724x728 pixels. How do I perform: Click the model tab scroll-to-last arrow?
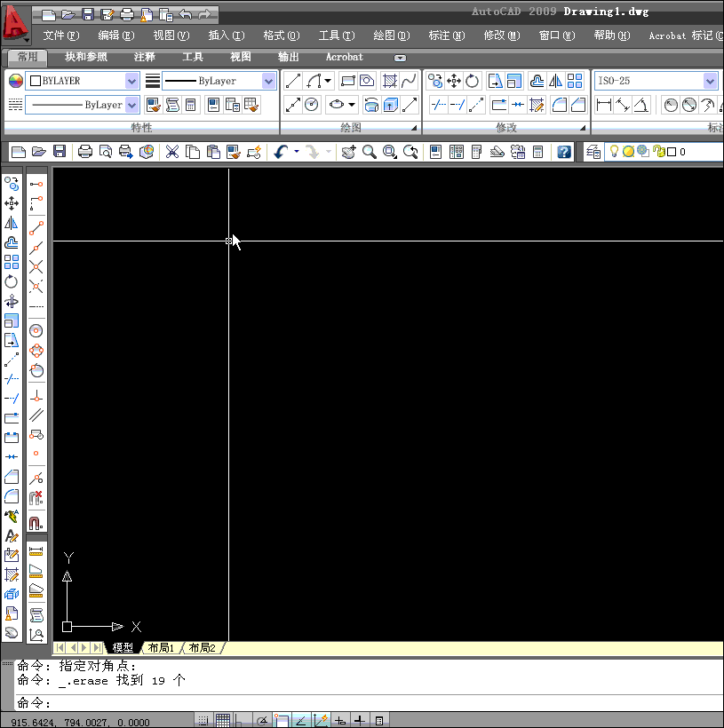point(97,648)
